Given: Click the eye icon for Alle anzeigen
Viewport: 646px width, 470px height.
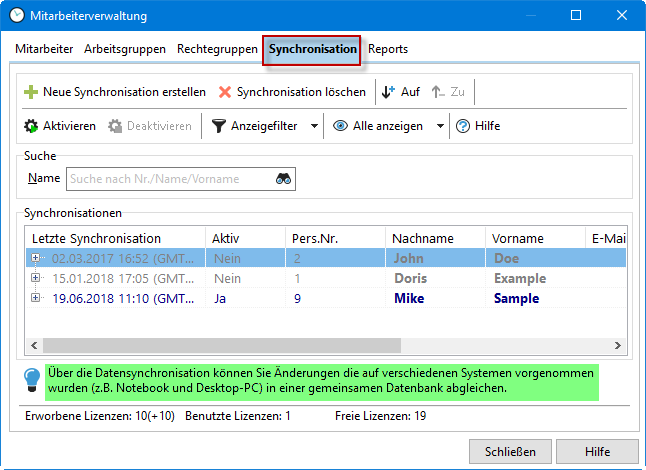Looking at the screenshot, I should tap(341, 126).
